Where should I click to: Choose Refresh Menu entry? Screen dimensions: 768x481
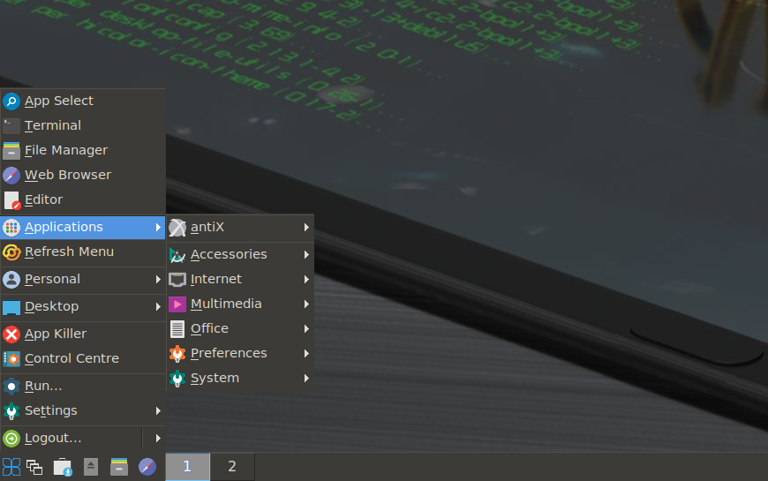pyautogui.click(x=83, y=252)
